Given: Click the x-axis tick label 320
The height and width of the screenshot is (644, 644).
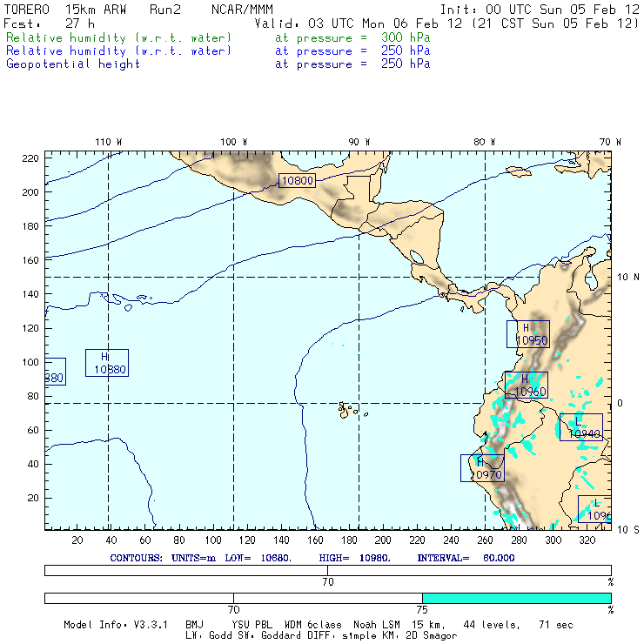Looking at the screenshot, I should tap(587, 540).
